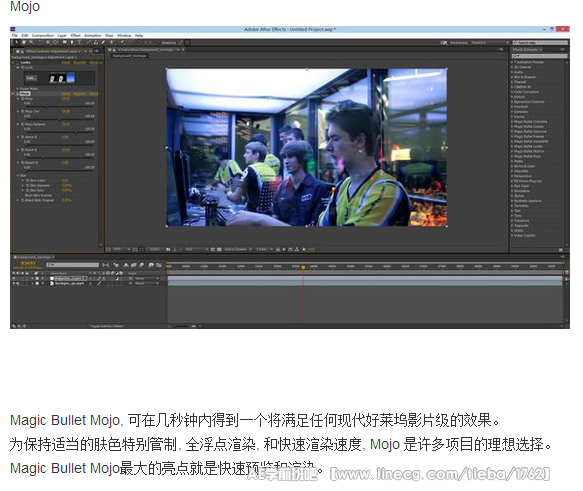Open Adjustment Layer parent None dropdown
This screenshot has height=491, width=583.
(146, 278)
